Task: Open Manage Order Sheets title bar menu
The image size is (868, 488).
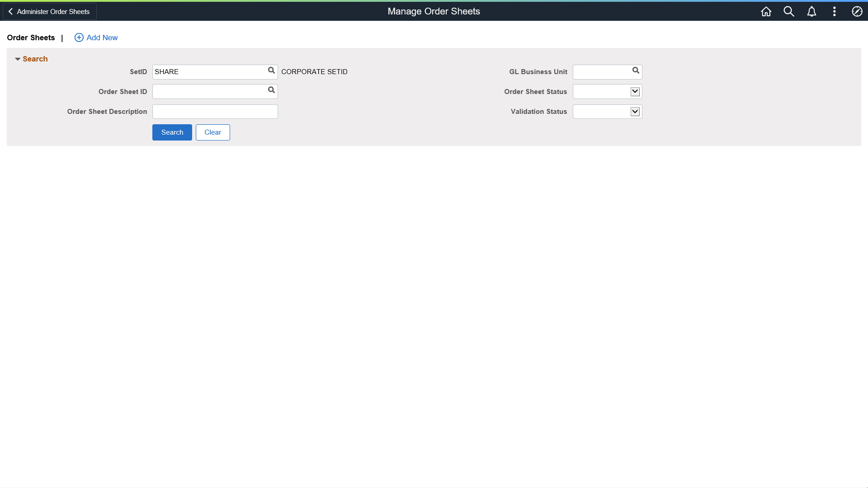Action: coord(434,11)
